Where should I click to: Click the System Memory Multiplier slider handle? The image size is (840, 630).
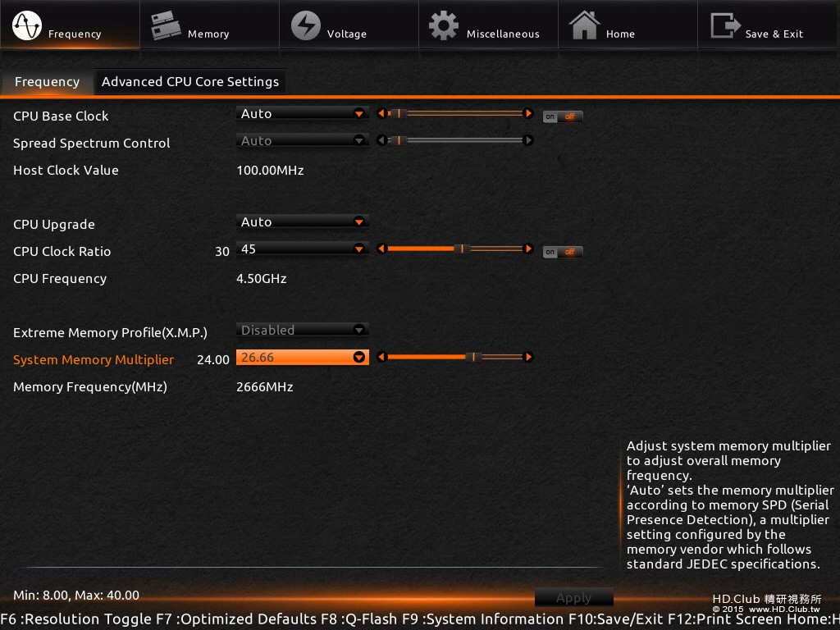click(473, 357)
